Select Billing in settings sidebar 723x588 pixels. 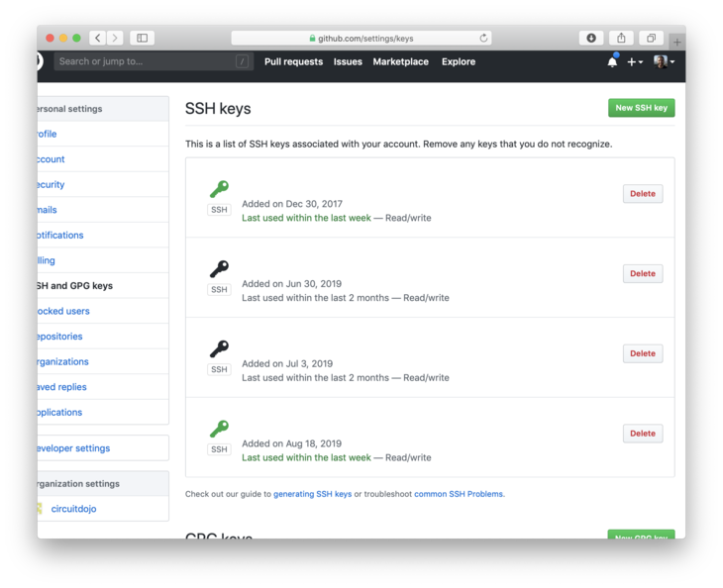(103, 260)
